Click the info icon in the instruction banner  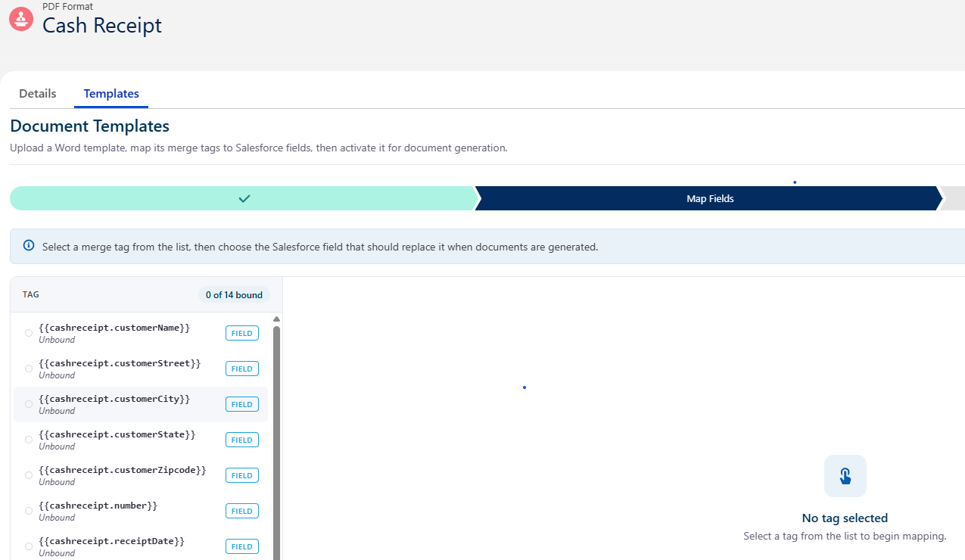click(x=29, y=246)
